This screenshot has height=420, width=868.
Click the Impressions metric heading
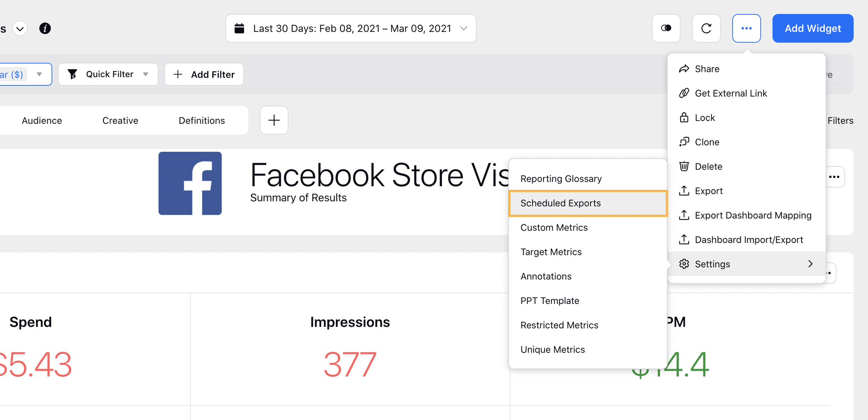pos(350,322)
